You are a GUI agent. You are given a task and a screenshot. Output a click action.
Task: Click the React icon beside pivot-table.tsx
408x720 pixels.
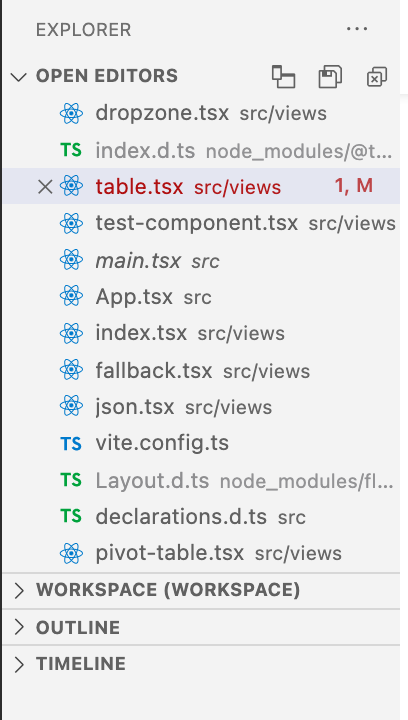pos(71,553)
